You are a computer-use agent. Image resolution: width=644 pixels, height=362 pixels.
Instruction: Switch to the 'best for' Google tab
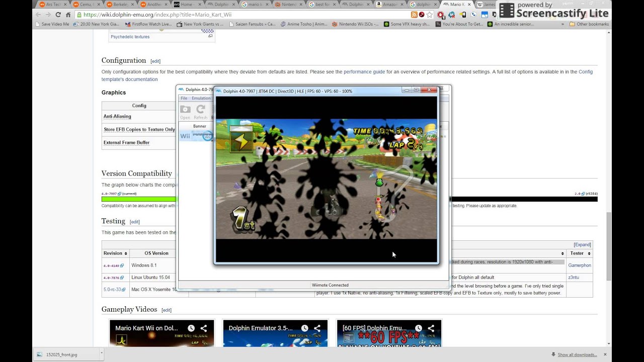(x=322, y=5)
